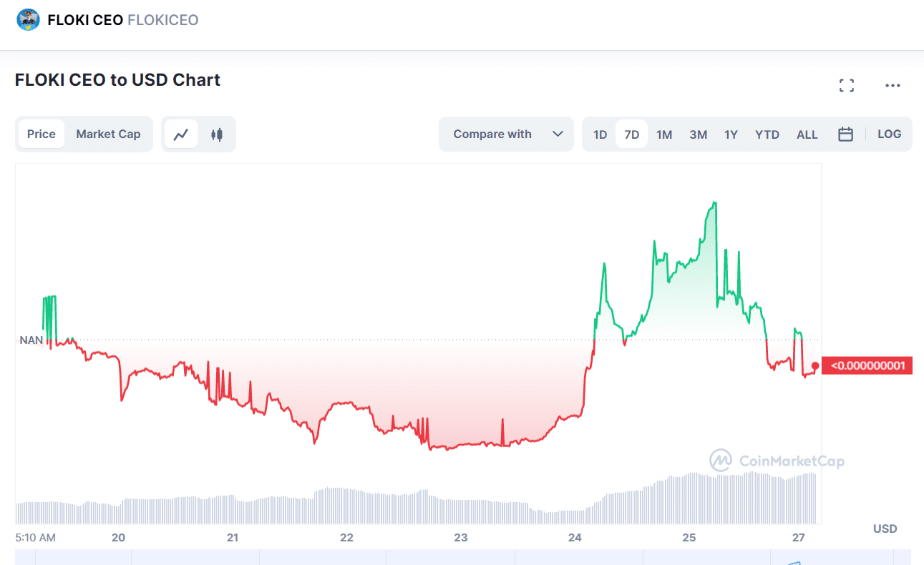Set chart range to YTD
The image size is (924, 565).
(x=767, y=134)
